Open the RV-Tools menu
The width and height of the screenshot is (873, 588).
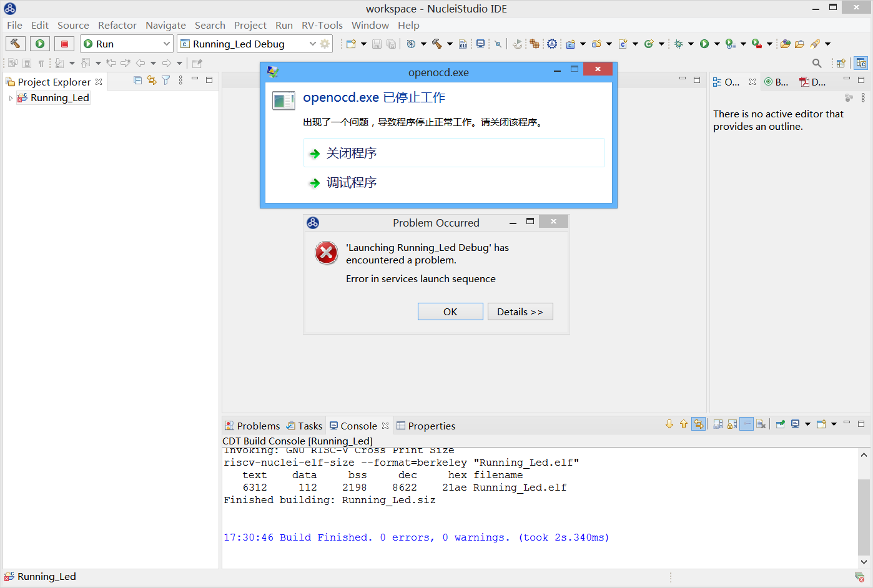click(x=322, y=25)
